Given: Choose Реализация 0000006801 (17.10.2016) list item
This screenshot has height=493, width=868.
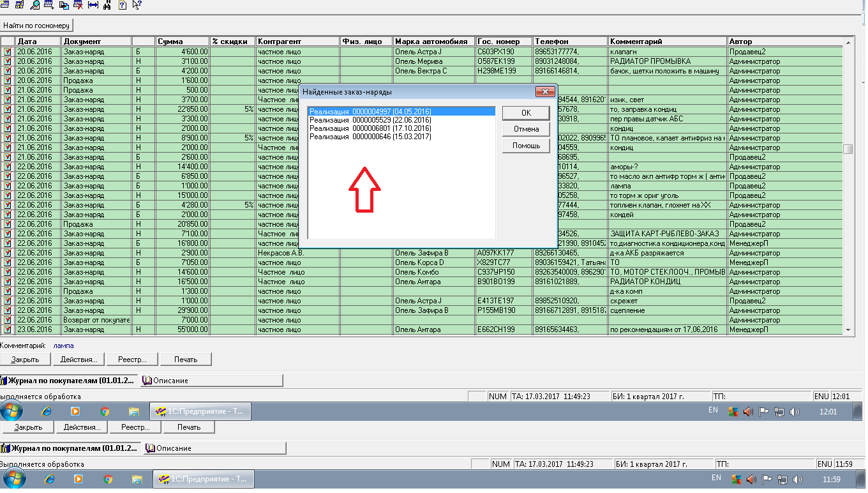Looking at the screenshot, I should click(370, 128).
